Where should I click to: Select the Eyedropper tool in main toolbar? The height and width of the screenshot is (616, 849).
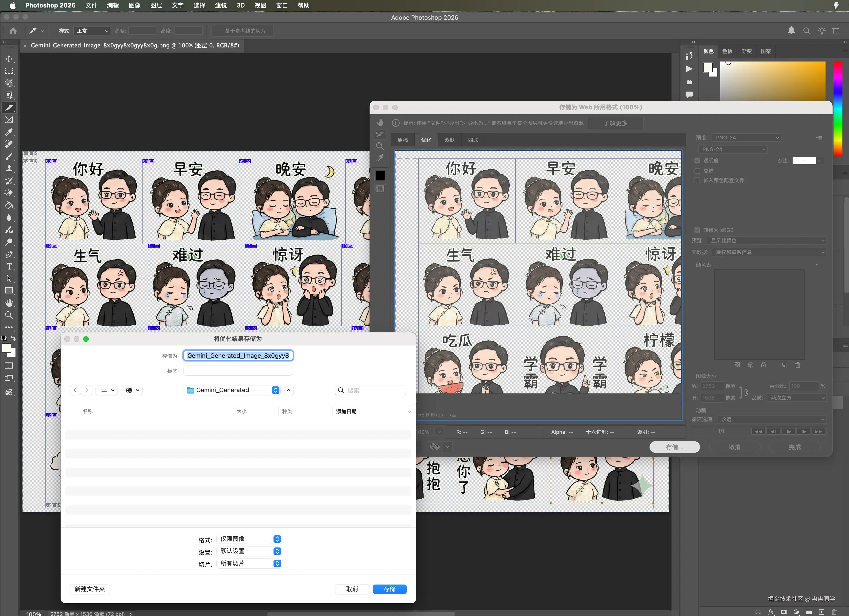(x=9, y=132)
